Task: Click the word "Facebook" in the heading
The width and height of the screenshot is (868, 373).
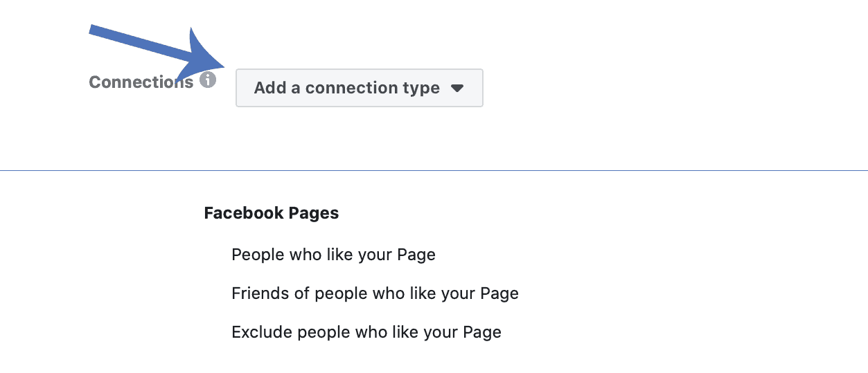Action: [238, 213]
